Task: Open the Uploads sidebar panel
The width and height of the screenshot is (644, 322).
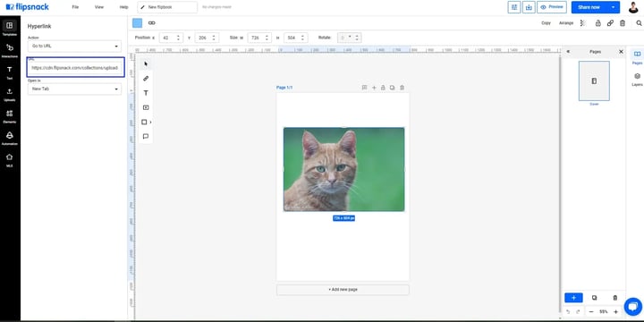Action: (10, 95)
